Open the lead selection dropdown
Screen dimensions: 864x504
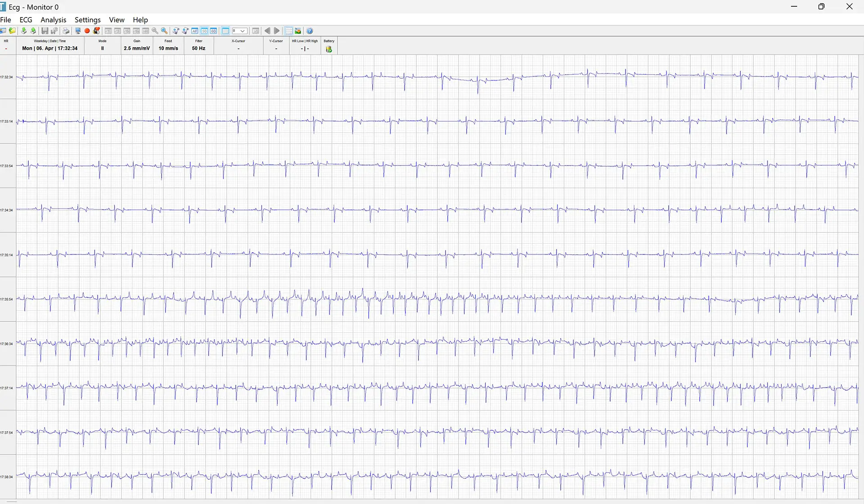(x=239, y=31)
